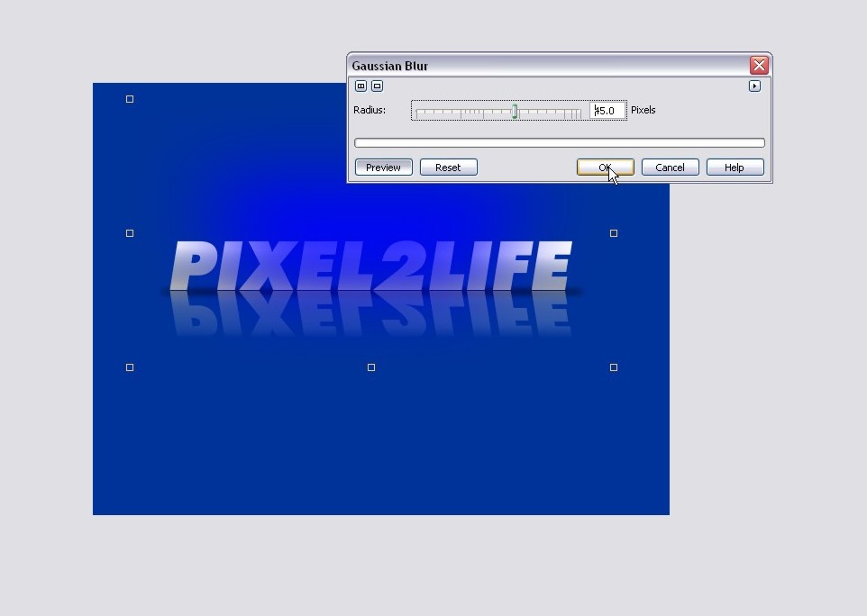Open the flyout arrow in Gaussian Blur dialog
Screen dimensions: 867x616
click(754, 86)
